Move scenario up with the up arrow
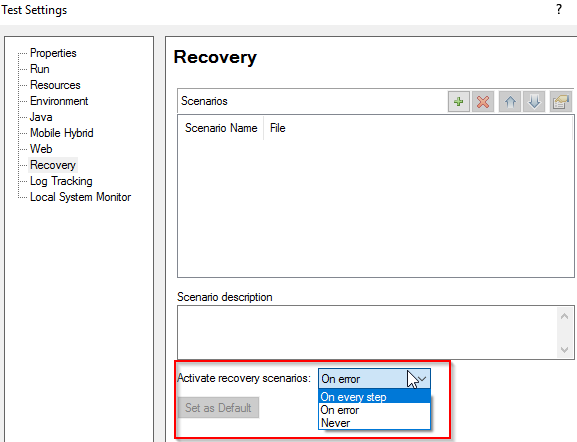The image size is (577, 442). (510, 102)
